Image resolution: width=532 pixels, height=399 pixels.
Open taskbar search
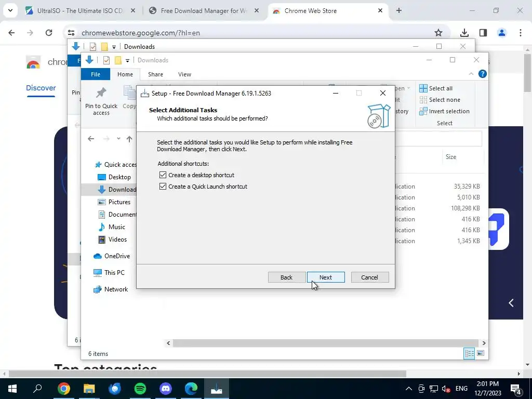[37, 389]
